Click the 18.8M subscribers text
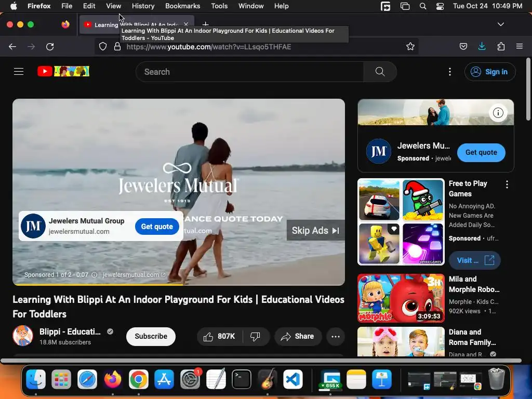Image resolution: width=532 pixels, height=399 pixels. (x=65, y=342)
